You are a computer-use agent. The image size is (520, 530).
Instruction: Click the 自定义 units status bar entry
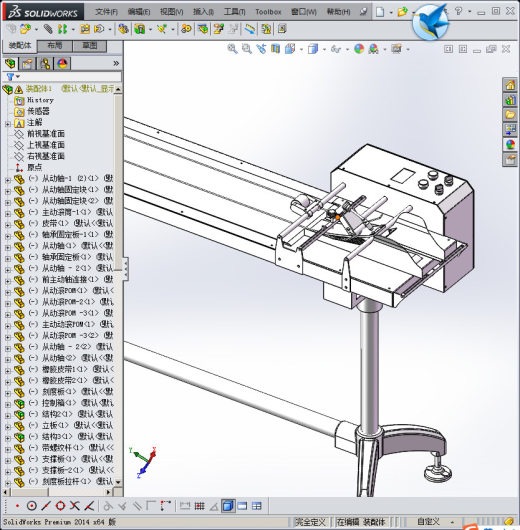click(x=428, y=522)
